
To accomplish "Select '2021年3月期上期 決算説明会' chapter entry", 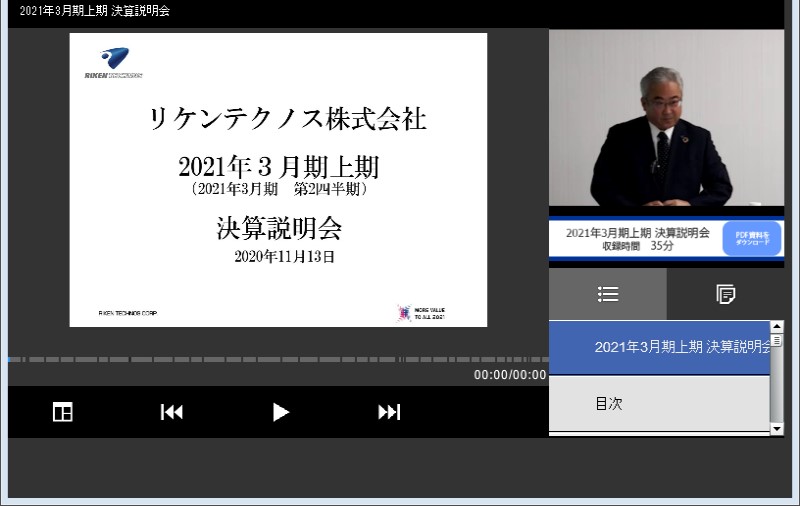I will (x=659, y=347).
